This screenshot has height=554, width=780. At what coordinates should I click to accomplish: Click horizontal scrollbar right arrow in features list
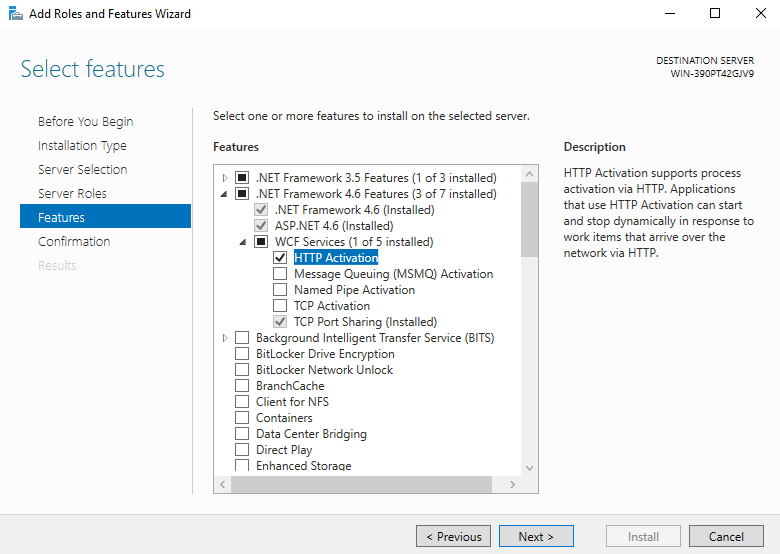(x=513, y=484)
